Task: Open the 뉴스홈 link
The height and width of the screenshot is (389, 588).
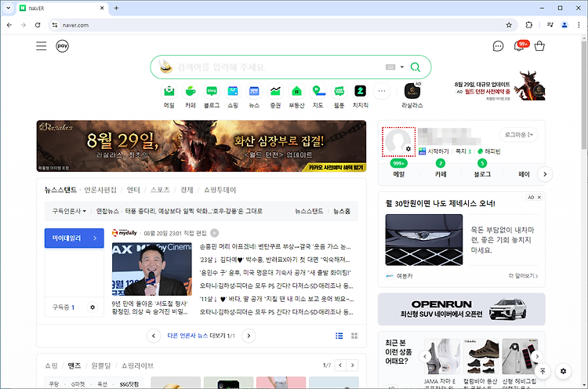Action: 342,211
